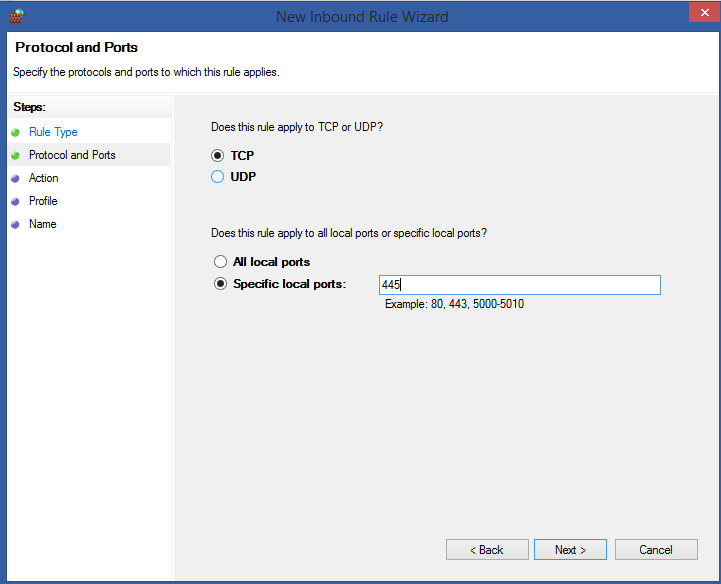This screenshot has height=584, width=721.
Task: Open the Rule Type step link
Action: point(53,132)
